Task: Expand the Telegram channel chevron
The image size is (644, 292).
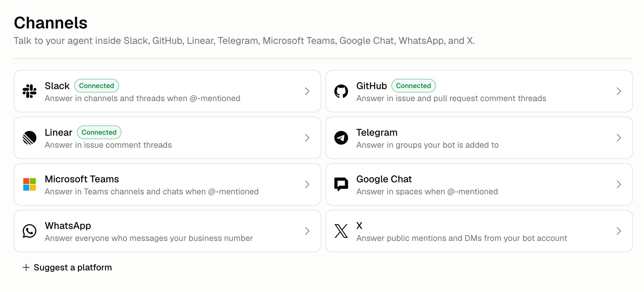Action: (x=619, y=138)
